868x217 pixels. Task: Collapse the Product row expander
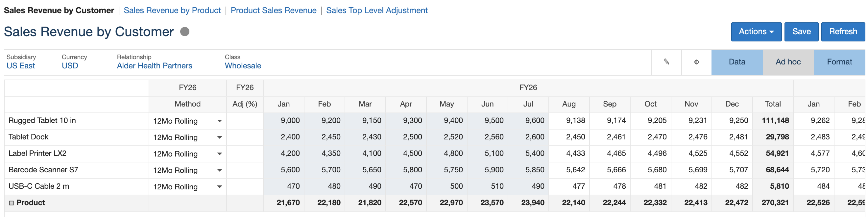[x=11, y=203]
